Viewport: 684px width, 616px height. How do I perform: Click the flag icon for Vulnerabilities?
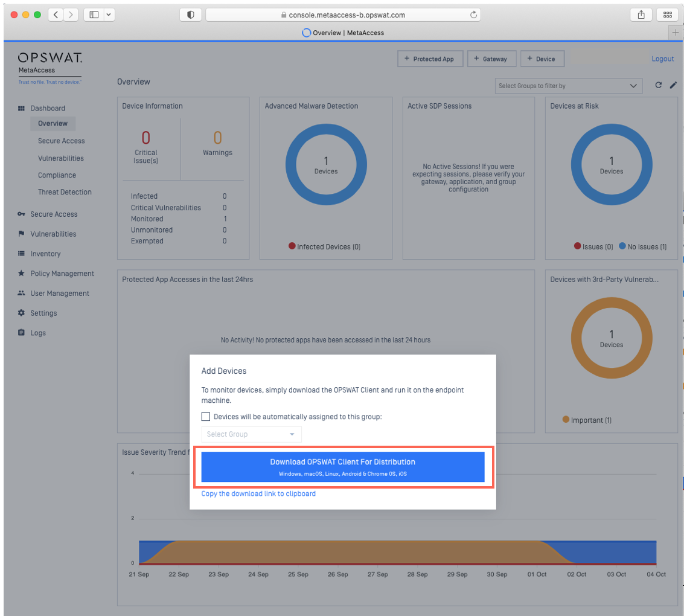pyautogui.click(x=21, y=234)
